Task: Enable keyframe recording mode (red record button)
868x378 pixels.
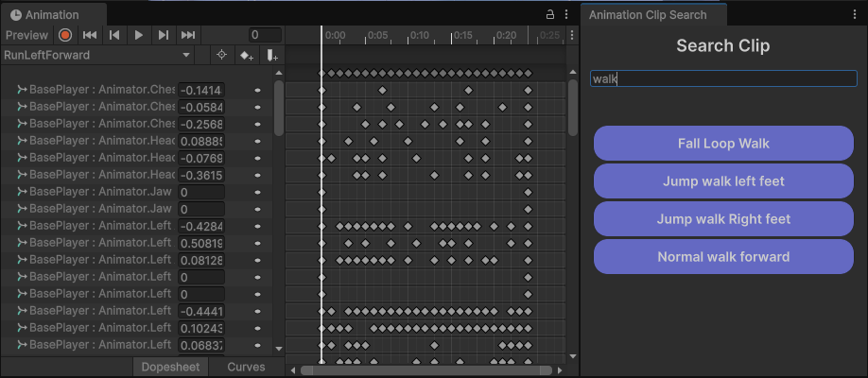Action: pyautogui.click(x=65, y=35)
